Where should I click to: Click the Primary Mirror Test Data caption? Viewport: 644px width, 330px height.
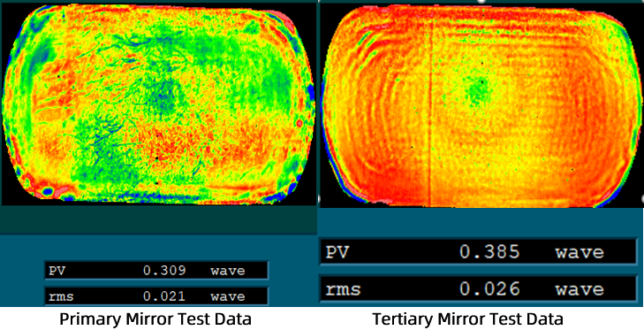pos(155,318)
